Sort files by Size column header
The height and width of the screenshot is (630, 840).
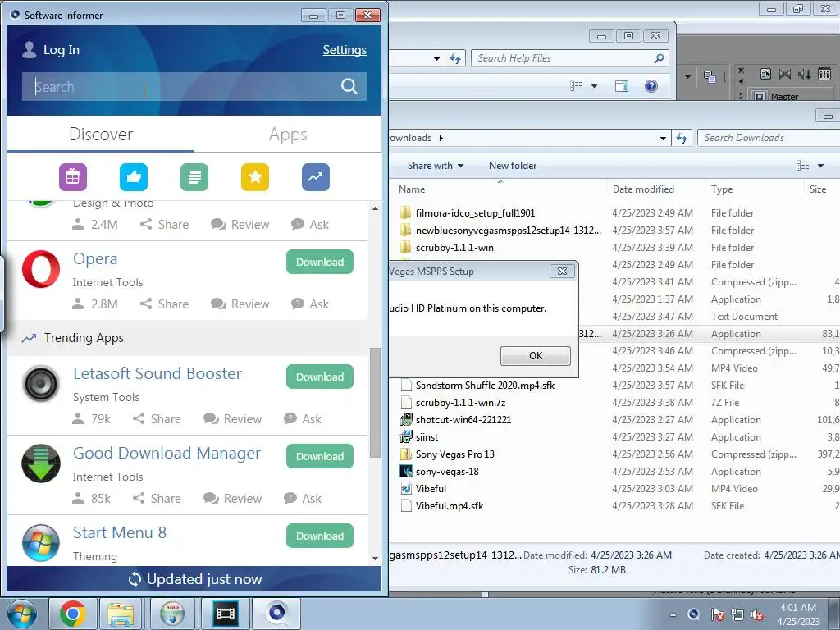[x=818, y=189]
